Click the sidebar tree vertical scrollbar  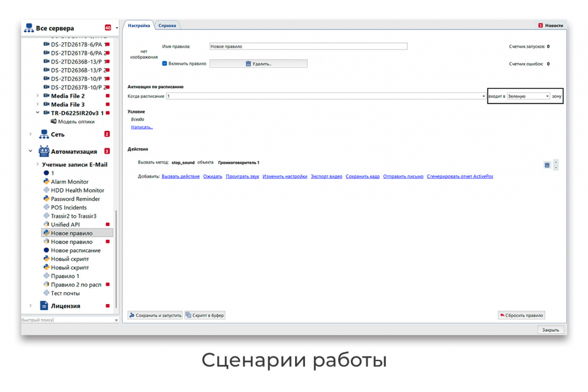point(116,259)
